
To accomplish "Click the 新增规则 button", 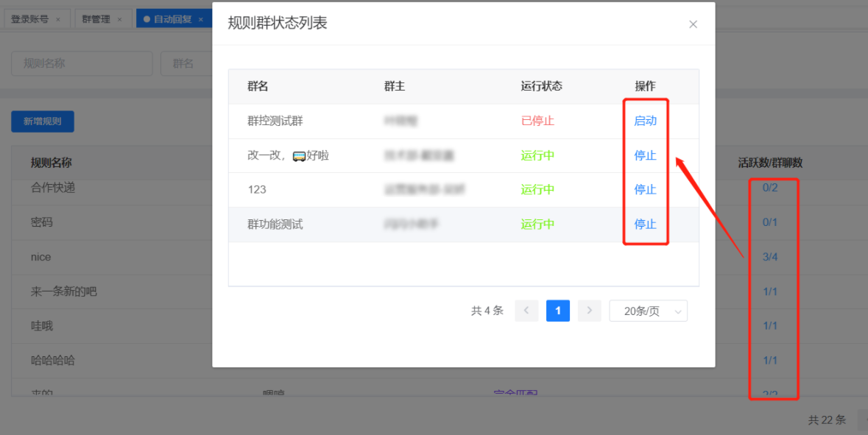I will pos(43,121).
